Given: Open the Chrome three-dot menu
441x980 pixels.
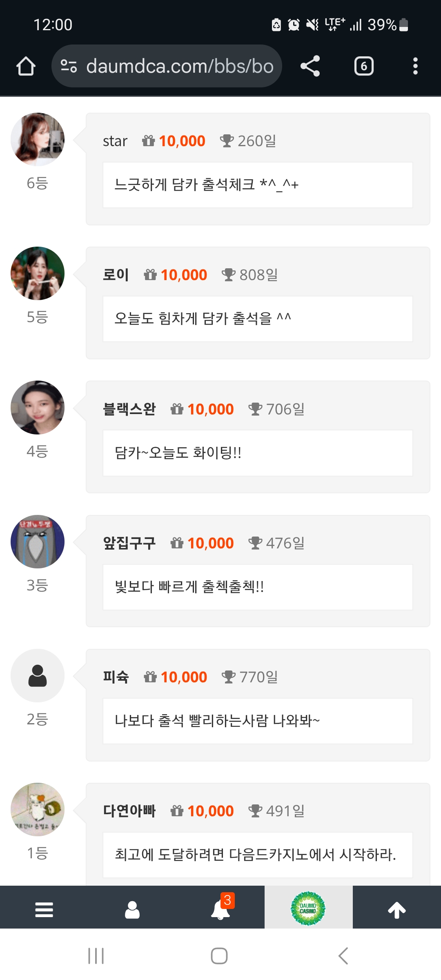Looking at the screenshot, I should click(415, 66).
